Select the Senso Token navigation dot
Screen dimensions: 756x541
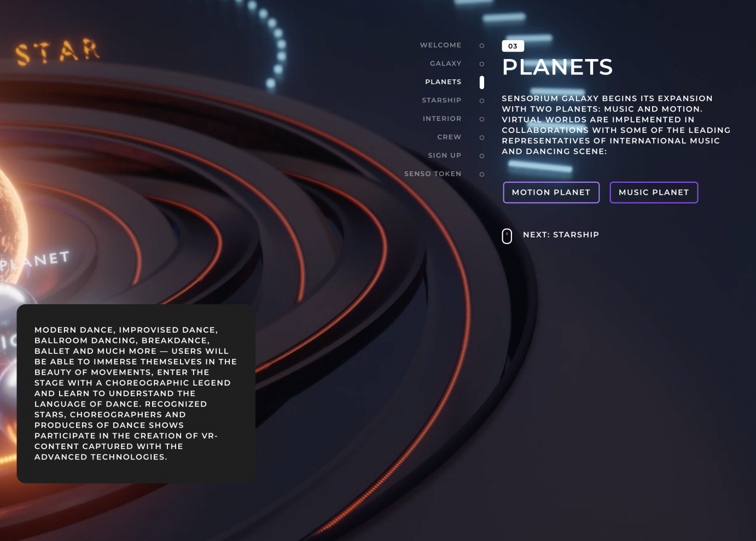481,174
